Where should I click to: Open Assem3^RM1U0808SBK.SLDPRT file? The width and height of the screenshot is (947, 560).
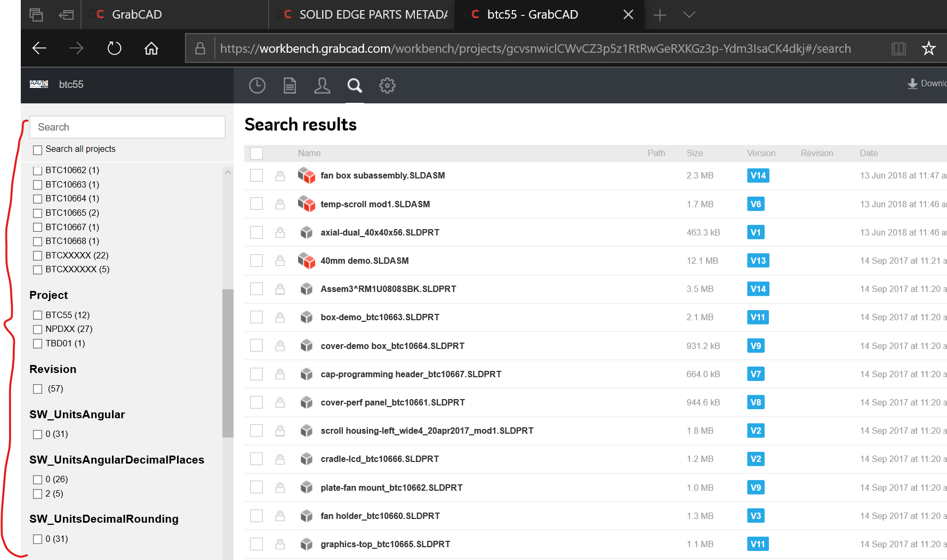point(388,289)
